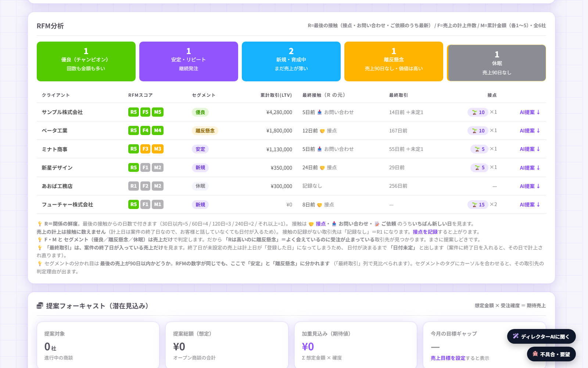This screenshot has width=588, height=368.
Task: Select the gray 休眠 segment card
Action: click(496, 63)
